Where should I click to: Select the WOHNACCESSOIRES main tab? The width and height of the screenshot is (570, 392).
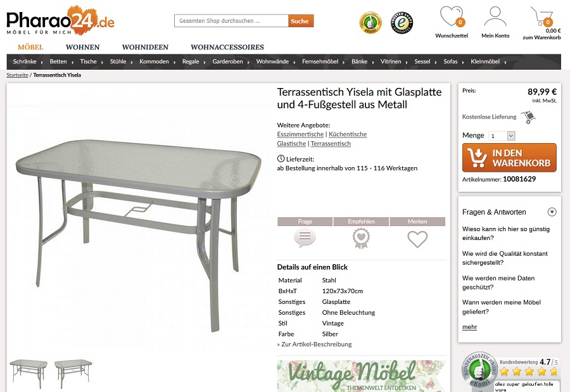coord(227,47)
